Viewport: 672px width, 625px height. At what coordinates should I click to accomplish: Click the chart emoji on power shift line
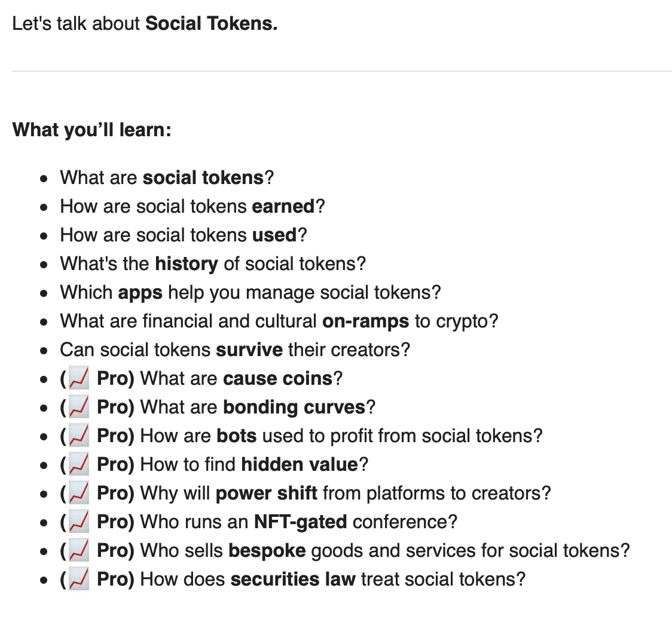coord(80,493)
